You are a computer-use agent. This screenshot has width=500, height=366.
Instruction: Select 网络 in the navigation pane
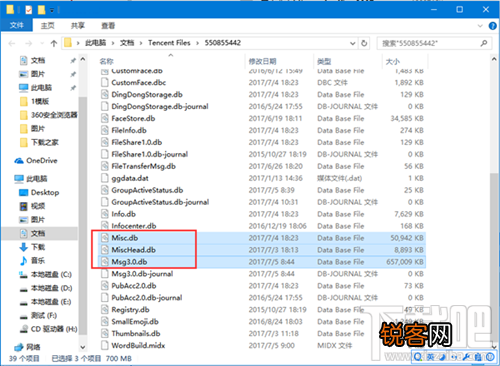pos(33,347)
